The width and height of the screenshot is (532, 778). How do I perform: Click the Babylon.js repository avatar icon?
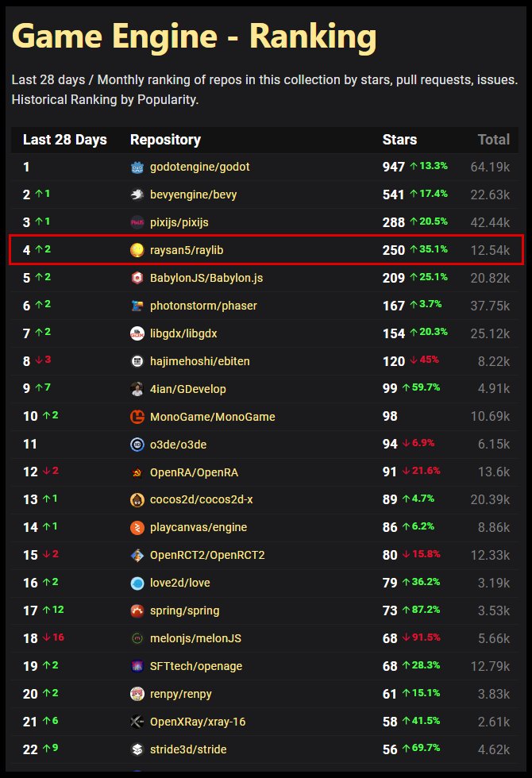(x=137, y=278)
